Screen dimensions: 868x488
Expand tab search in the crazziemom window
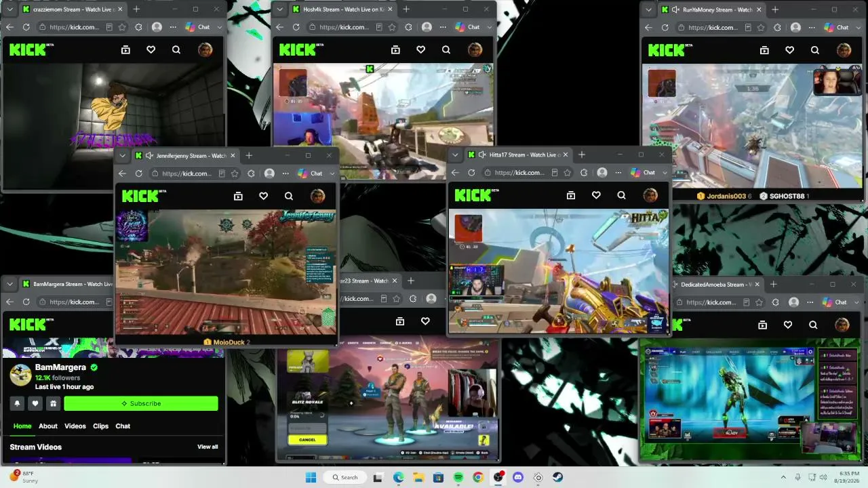(9, 9)
